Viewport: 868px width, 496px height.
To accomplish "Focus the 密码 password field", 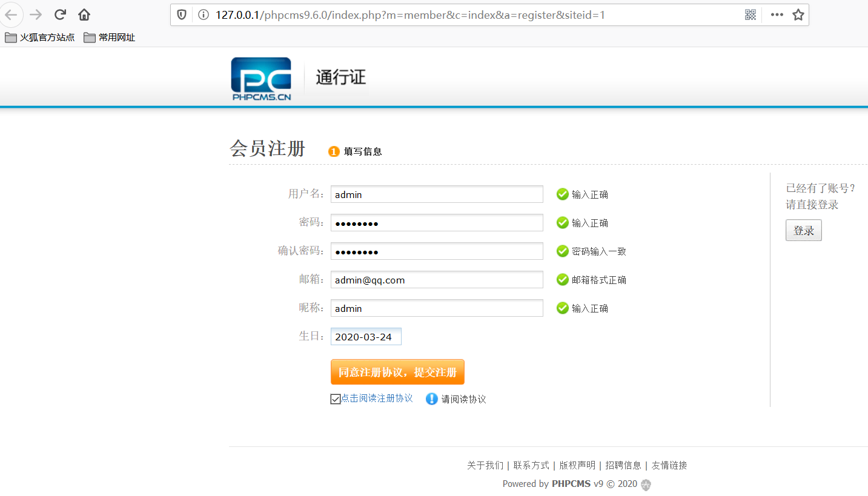I will tap(437, 223).
